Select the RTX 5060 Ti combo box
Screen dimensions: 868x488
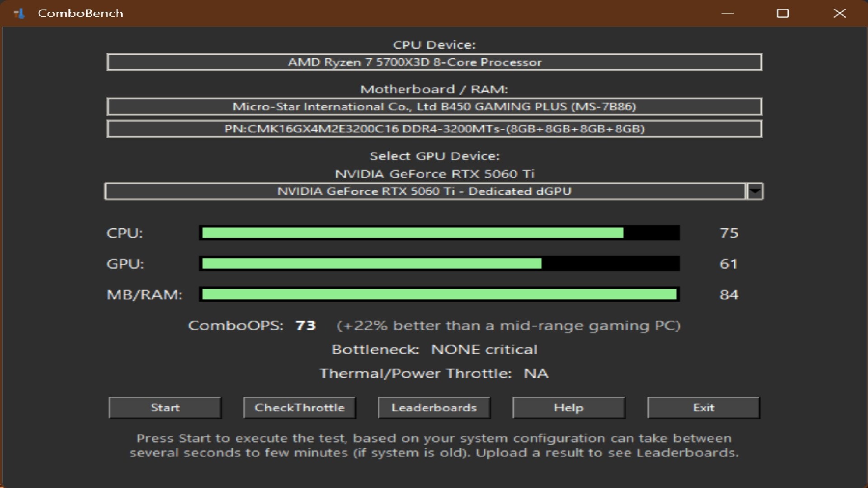point(424,191)
